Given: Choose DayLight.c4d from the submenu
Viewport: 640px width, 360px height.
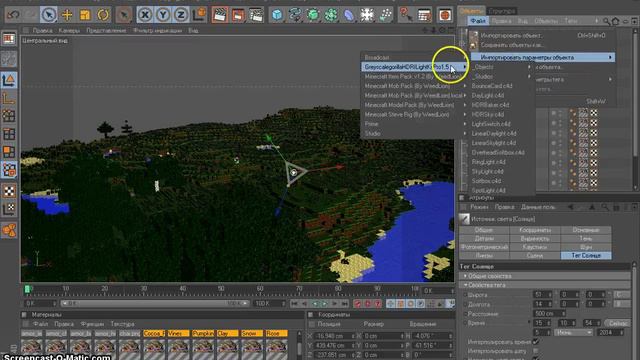Looking at the screenshot, I should 488,96.
